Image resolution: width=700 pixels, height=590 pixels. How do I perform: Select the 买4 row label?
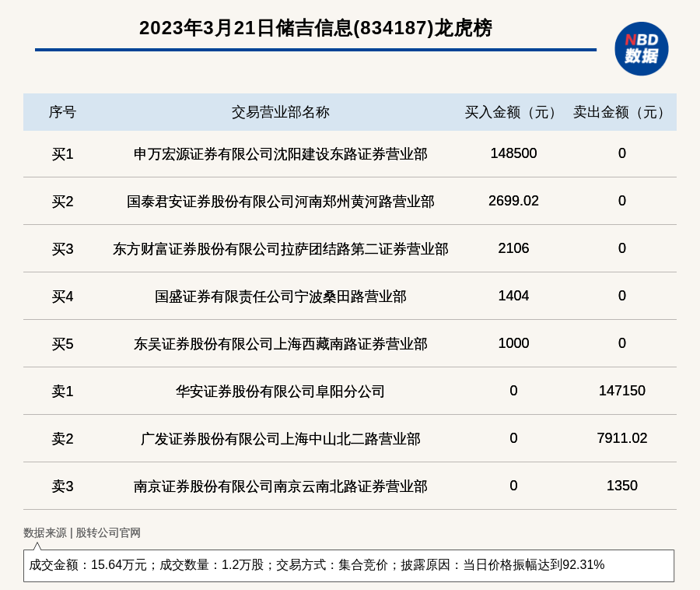62,297
